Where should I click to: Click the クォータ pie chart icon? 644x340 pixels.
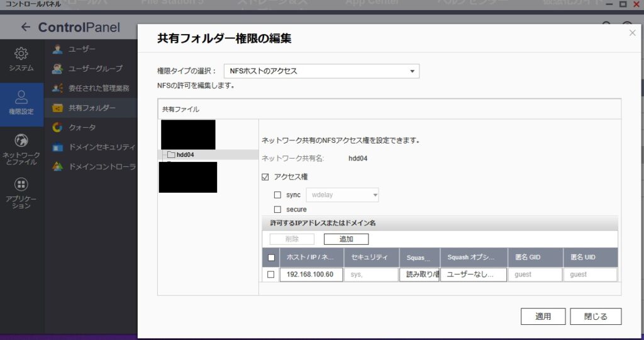(x=57, y=127)
